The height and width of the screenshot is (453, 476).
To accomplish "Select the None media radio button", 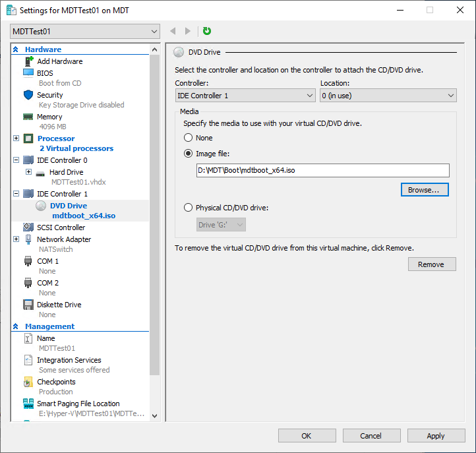I will 188,138.
